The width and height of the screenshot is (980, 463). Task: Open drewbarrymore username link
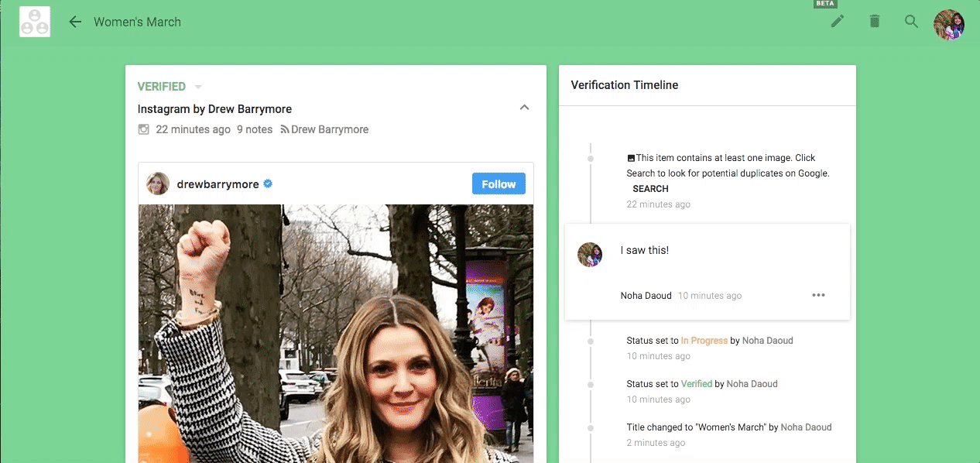click(x=218, y=184)
